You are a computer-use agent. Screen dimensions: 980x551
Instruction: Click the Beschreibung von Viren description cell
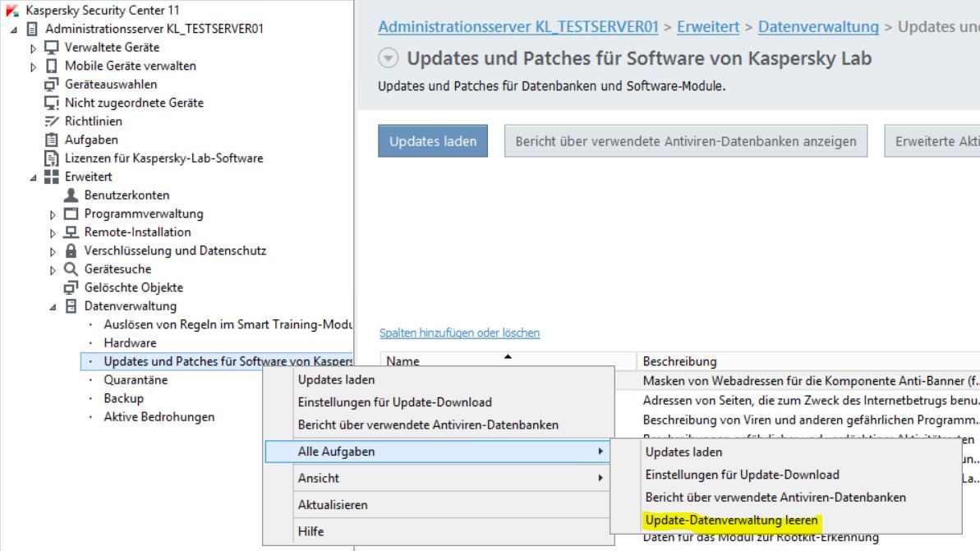pyautogui.click(x=810, y=420)
